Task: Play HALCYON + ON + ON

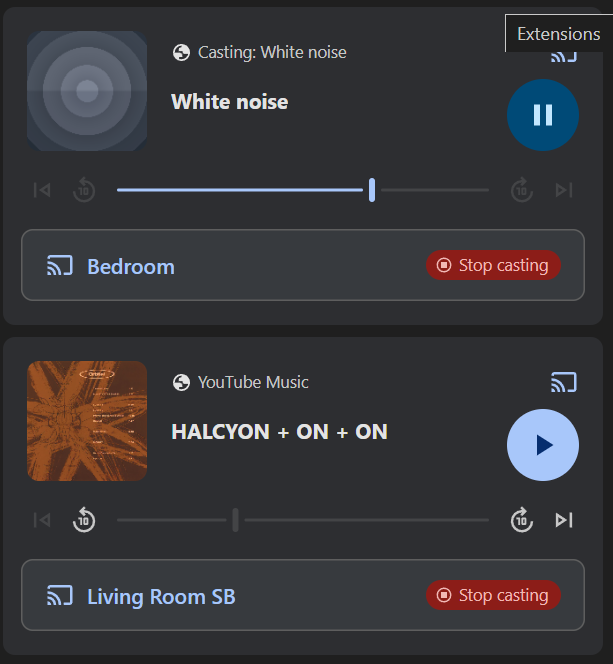Action: tap(543, 445)
